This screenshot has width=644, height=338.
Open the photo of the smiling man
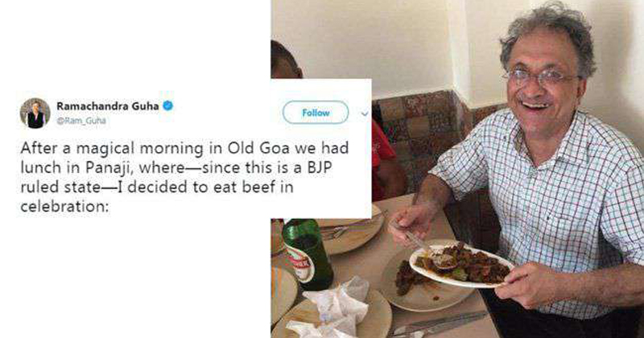coord(457,169)
